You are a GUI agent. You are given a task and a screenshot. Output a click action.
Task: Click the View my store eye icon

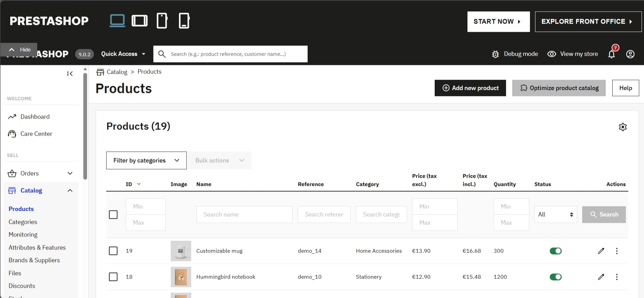pyautogui.click(x=552, y=54)
